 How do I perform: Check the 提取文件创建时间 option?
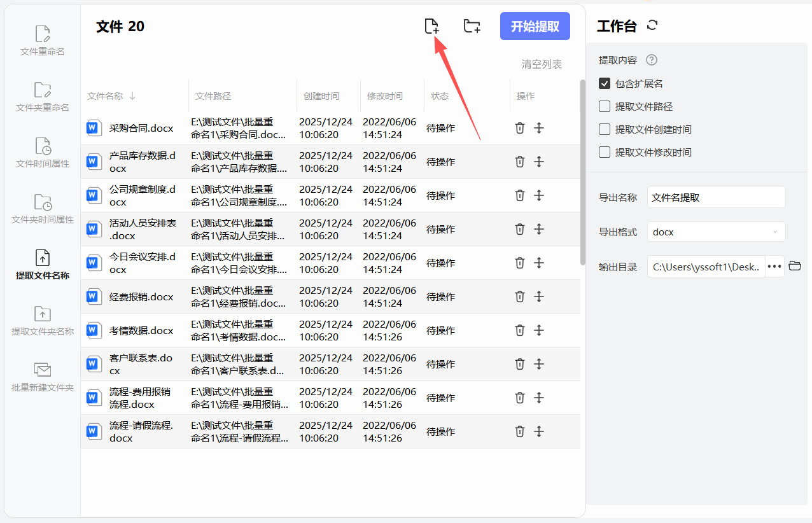(x=605, y=129)
